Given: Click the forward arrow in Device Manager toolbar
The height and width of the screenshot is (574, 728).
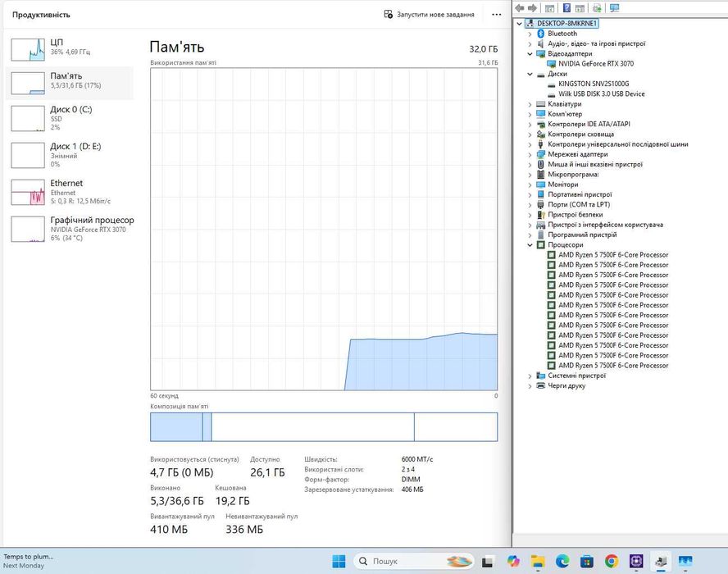Looking at the screenshot, I should pyautogui.click(x=532, y=8).
